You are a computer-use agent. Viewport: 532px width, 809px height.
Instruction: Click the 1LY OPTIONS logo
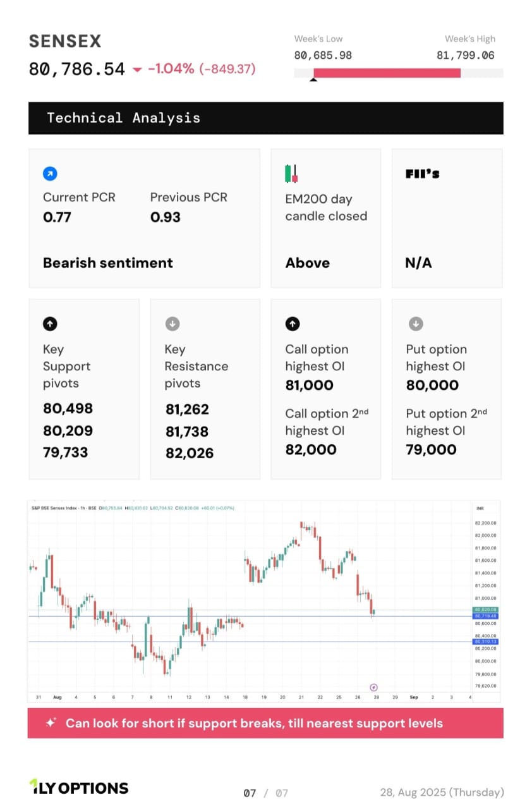(79, 788)
